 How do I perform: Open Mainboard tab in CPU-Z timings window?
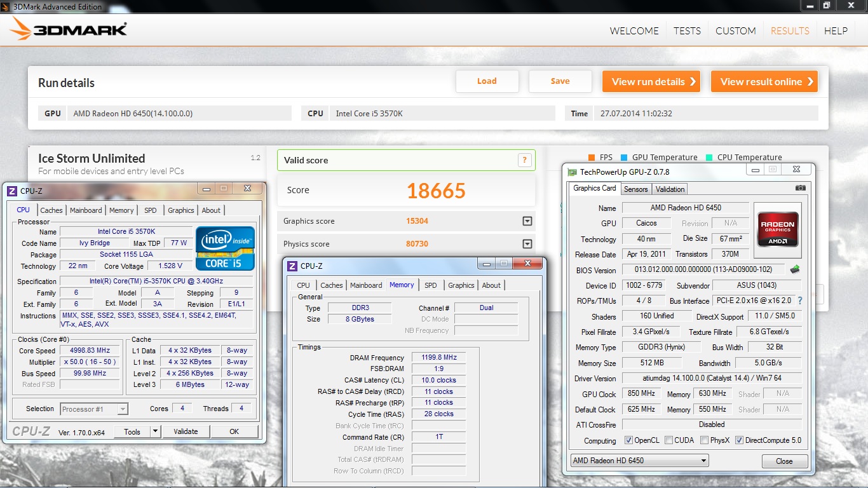(x=366, y=285)
